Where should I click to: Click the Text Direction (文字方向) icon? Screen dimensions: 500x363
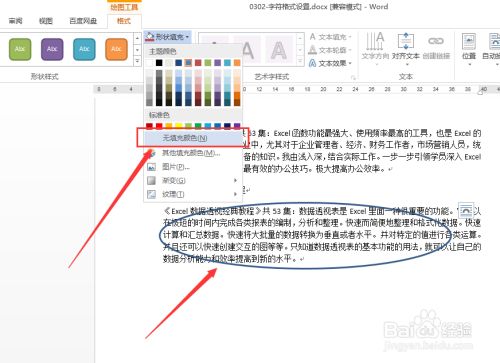[x=375, y=41]
